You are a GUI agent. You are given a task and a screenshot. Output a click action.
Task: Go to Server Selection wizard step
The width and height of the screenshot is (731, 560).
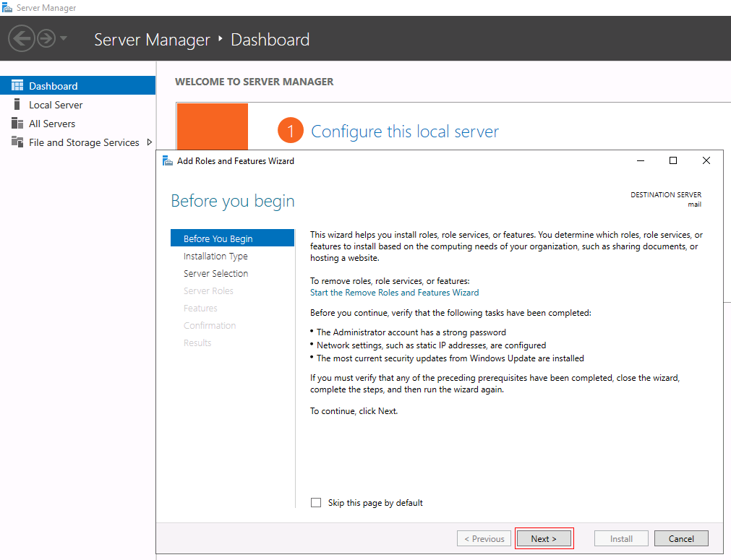coord(216,273)
